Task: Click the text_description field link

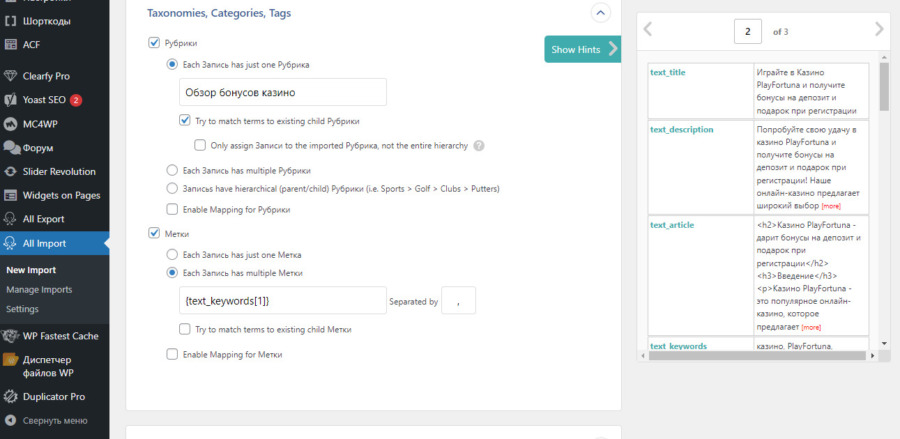Action: coord(682,130)
